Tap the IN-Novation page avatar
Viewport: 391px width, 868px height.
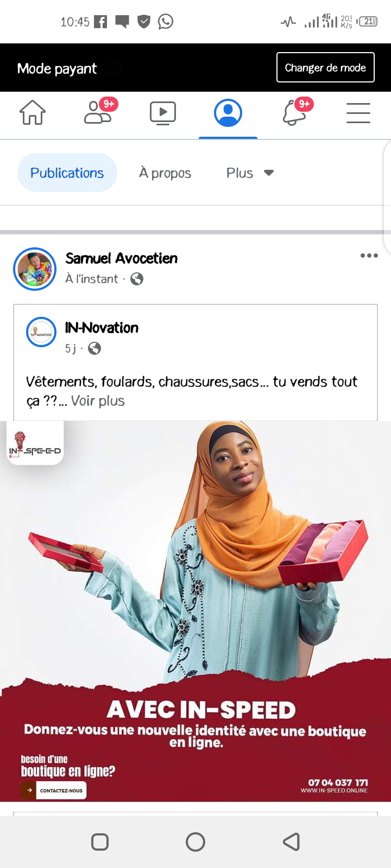[x=41, y=332]
